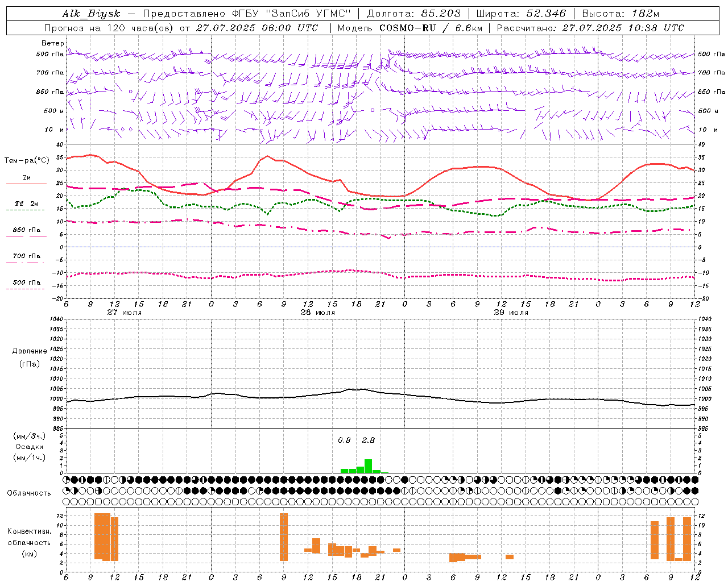Click the Высота: 182м value
Screen dimensions: 728x582
[x=621, y=14]
